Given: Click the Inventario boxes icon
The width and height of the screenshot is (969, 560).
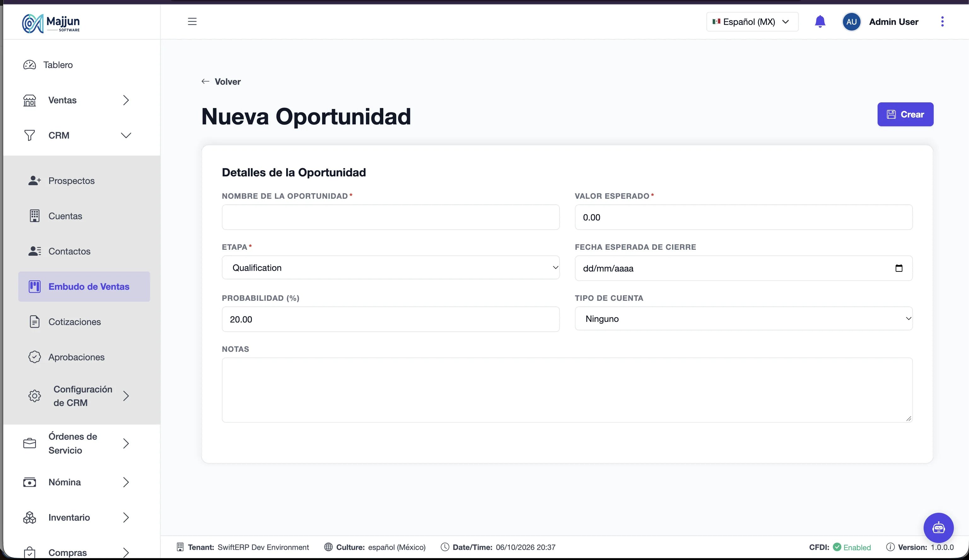Looking at the screenshot, I should [30, 517].
